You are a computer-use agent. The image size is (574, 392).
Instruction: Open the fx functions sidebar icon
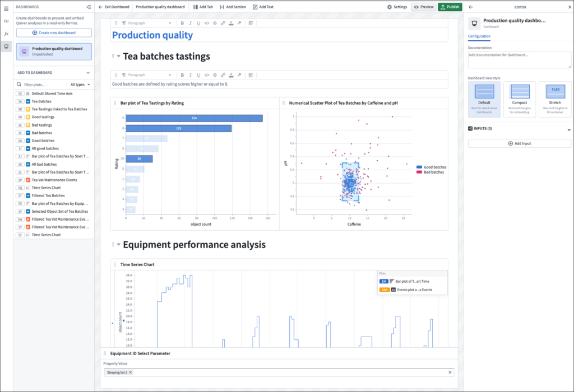tap(6, 34)
